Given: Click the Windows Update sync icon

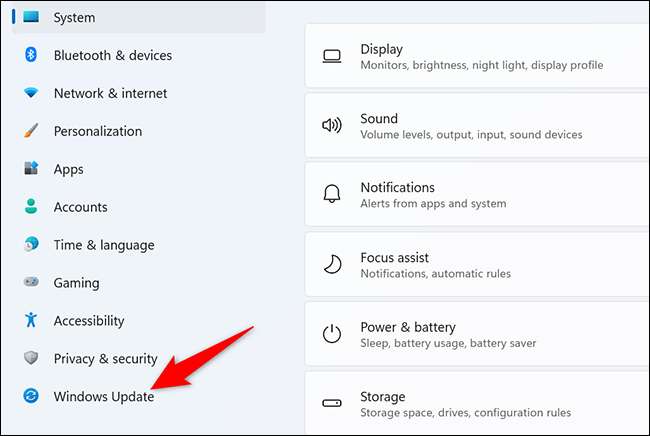Looking at the screenshot, I should tap(31, 397).
